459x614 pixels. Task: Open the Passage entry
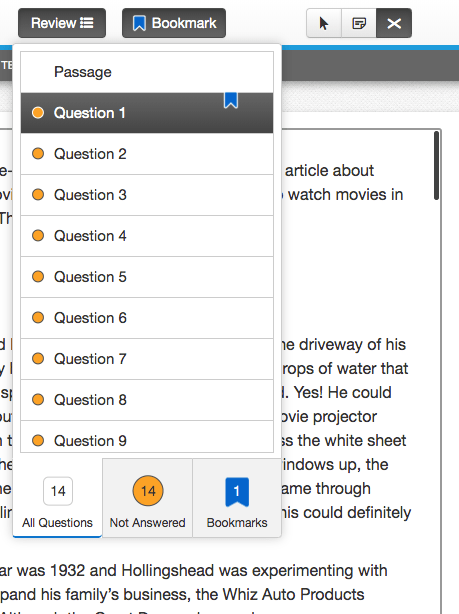(147, 72)
